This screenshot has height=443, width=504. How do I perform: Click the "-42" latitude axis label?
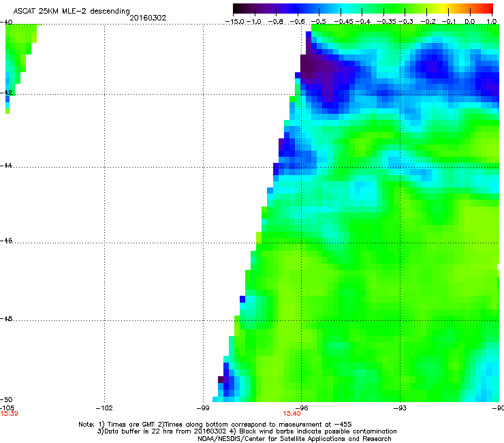click(x=6, y=93)
